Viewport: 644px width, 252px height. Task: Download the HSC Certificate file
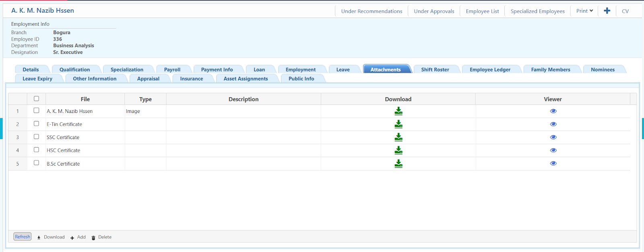point(398,150)
